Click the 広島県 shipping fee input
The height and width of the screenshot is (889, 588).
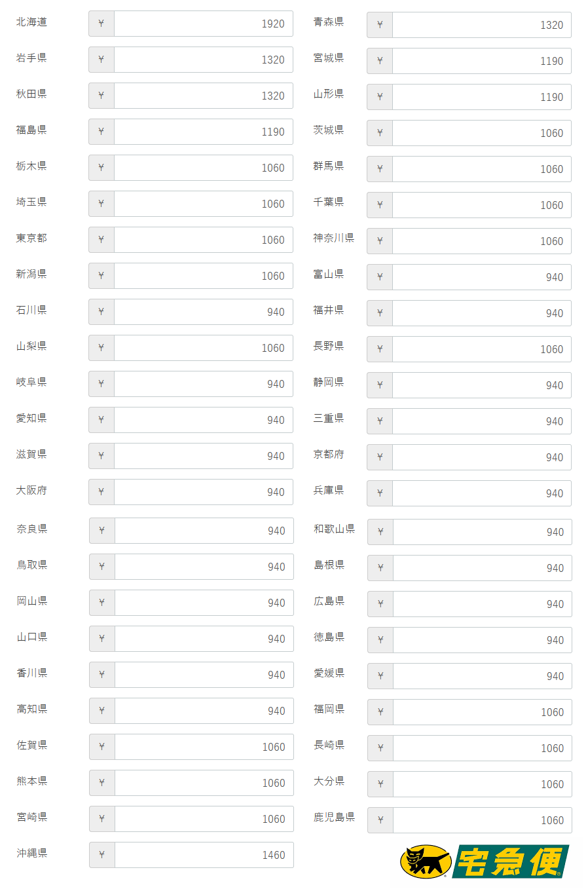tap(482, 604)
